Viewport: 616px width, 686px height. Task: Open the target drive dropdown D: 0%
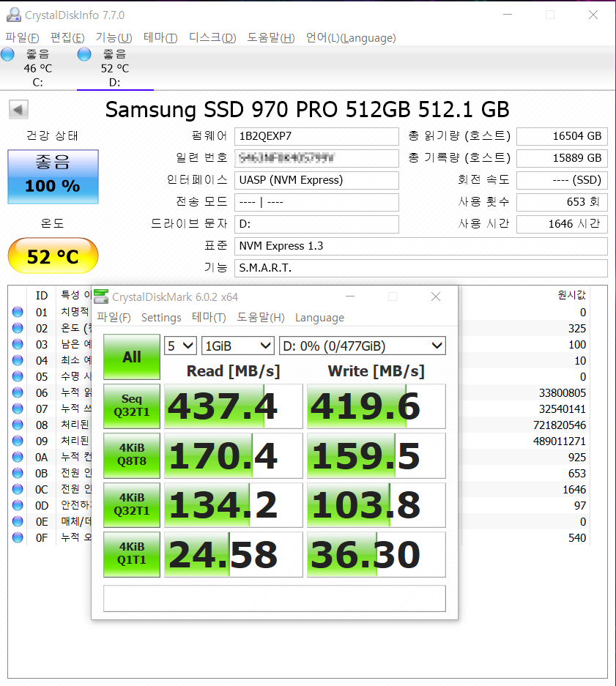(363, 346)
